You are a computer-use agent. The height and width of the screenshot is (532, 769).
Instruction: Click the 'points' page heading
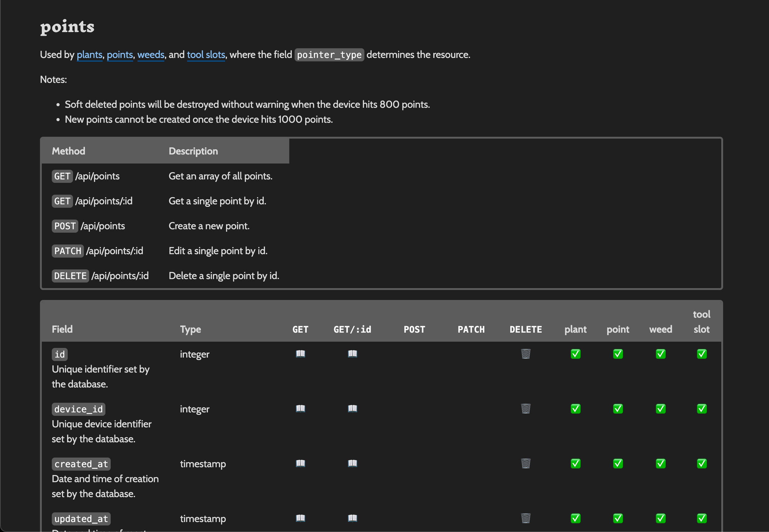[x=67, y=27]
